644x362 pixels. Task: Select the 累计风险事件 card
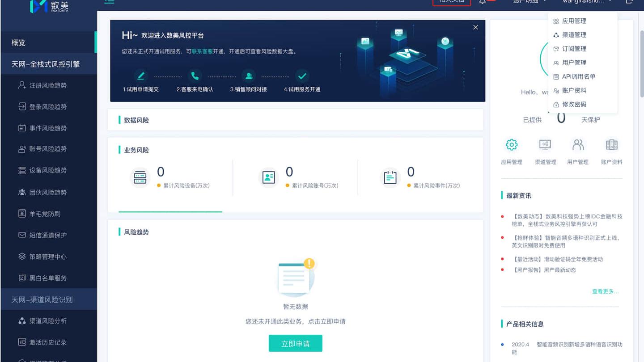pos(421,177)
